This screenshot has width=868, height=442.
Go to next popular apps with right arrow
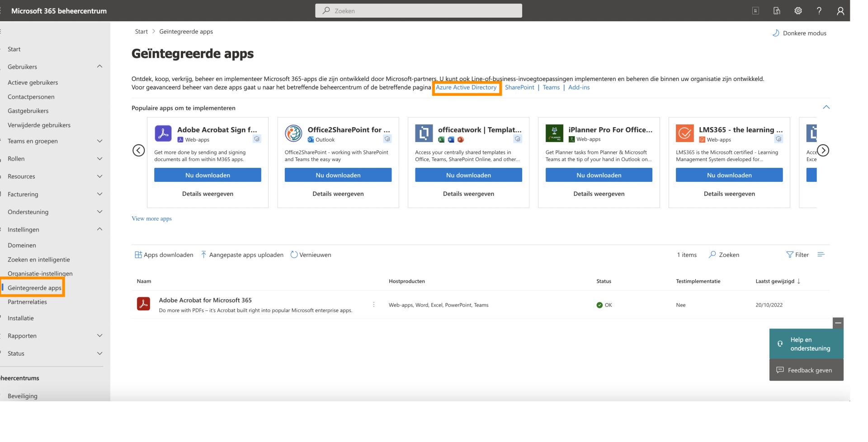click(823, 150)
